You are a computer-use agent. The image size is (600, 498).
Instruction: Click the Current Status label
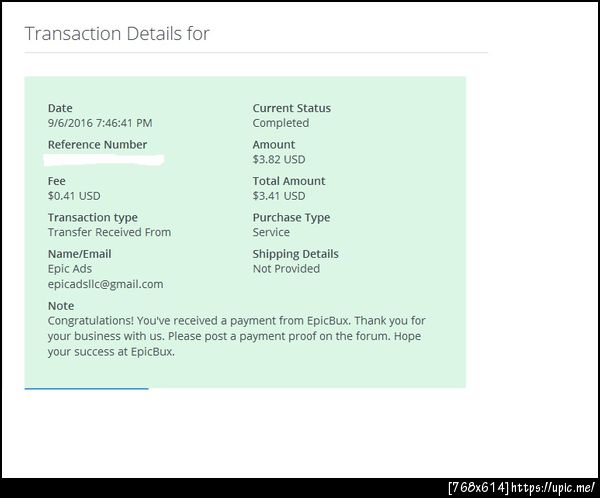pos(291,108)
